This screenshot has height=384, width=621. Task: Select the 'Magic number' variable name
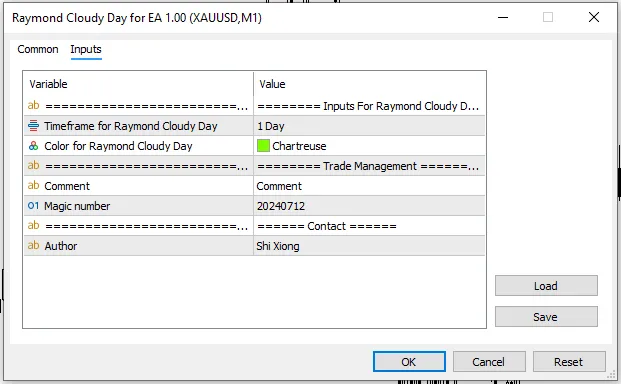coord(77,206)
